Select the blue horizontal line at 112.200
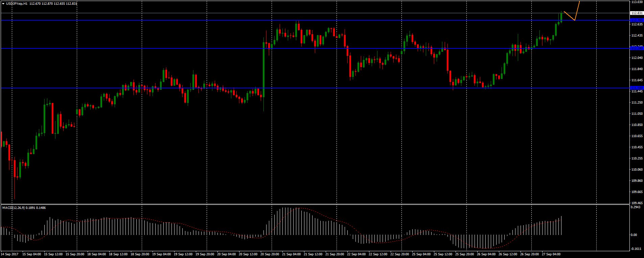The width and height of the screenshot is (644, 258). (x=315, y=48)
